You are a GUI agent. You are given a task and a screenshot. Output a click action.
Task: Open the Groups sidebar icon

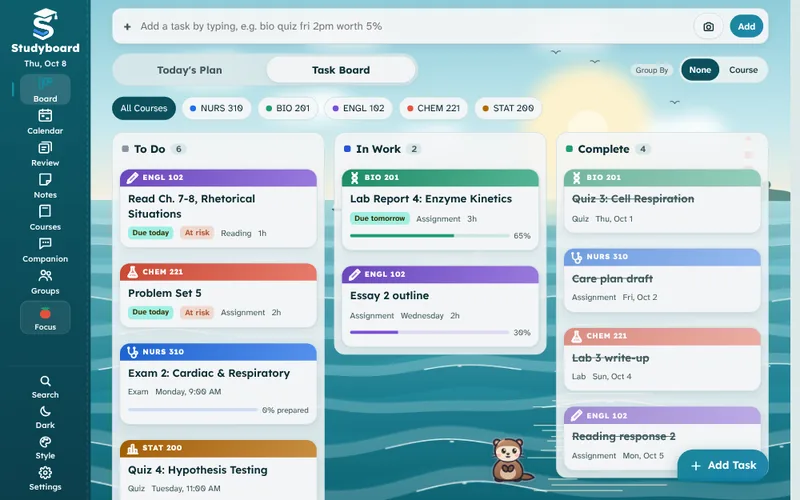point(45,276)
